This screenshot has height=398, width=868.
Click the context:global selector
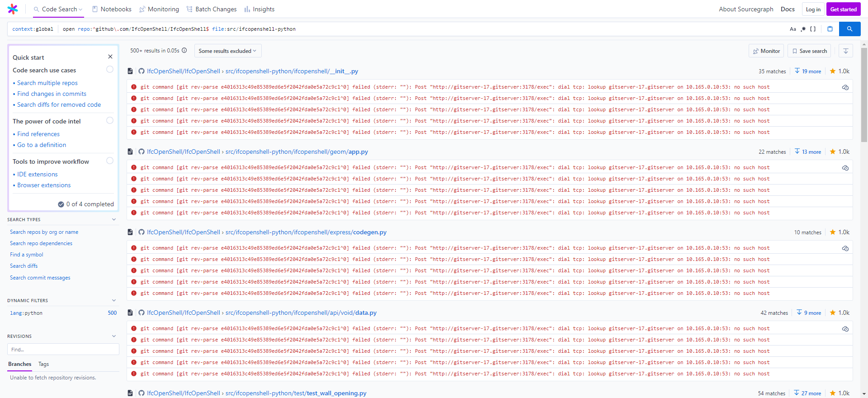click(x=33, y=29)
